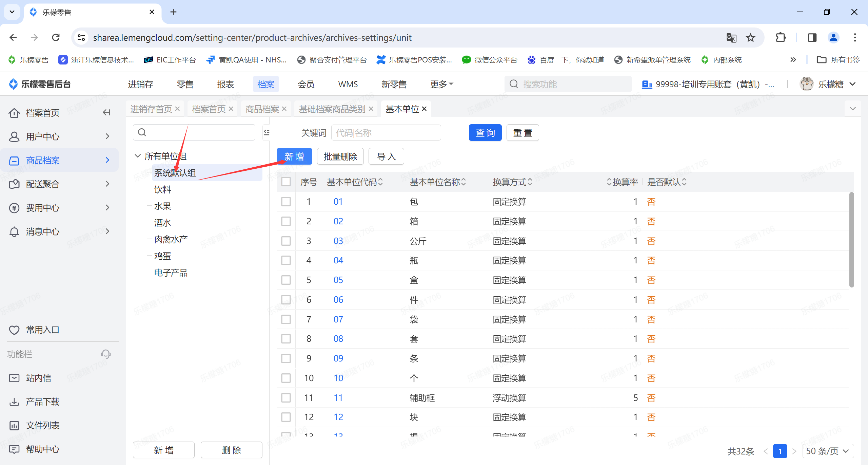Expand the 更多 top menu dropdown
Image resolution: width=868 pixels, height=465 pixels.
pos(441,84)
